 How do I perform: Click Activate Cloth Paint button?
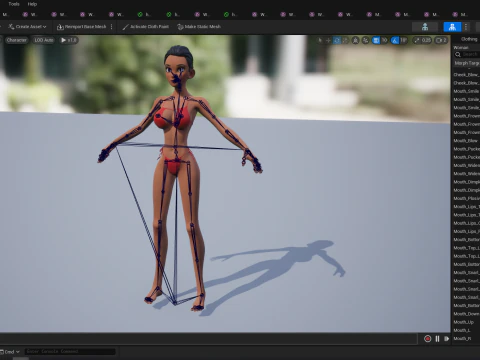(146, 27)
